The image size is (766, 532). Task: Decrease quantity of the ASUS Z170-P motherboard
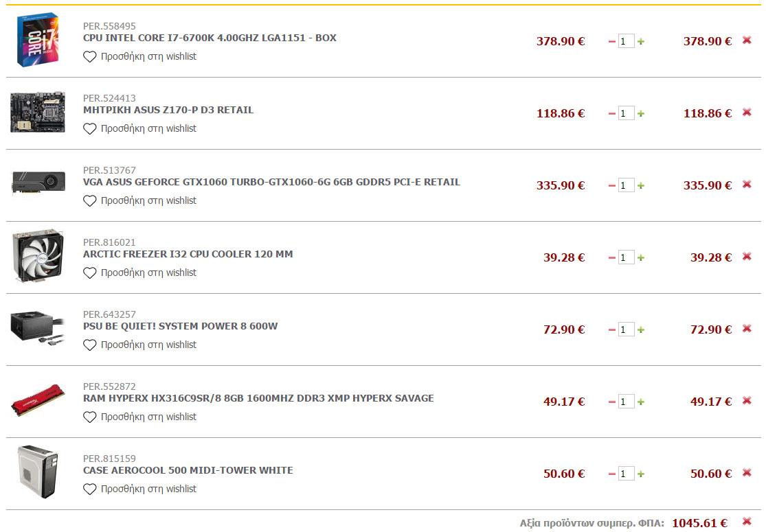(x=611, y=113)
